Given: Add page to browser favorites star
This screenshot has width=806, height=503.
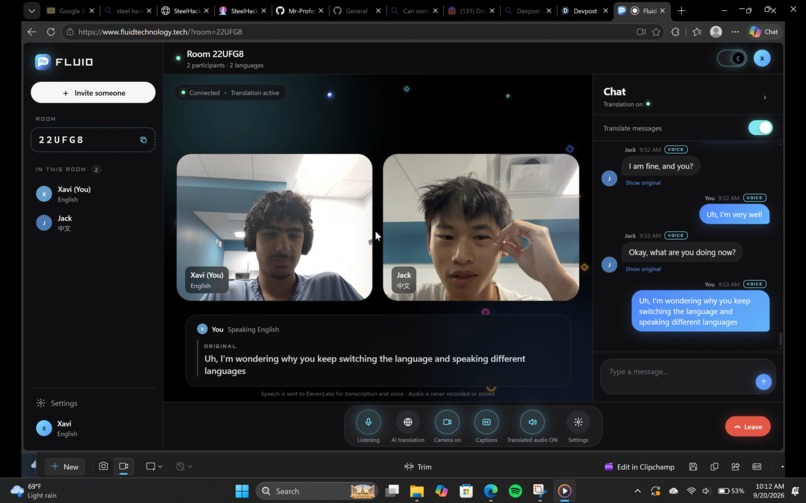Looking at the screenshot, I should [x=656, y=32].
